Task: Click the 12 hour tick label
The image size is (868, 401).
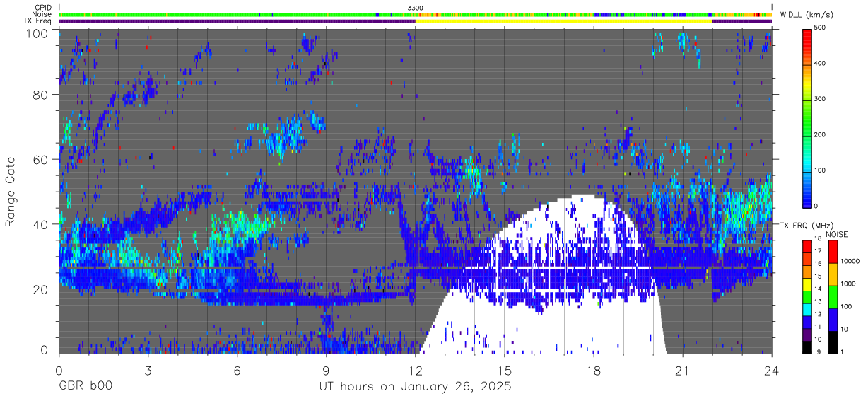Action: pyautogui.click(x=415, y=371)
